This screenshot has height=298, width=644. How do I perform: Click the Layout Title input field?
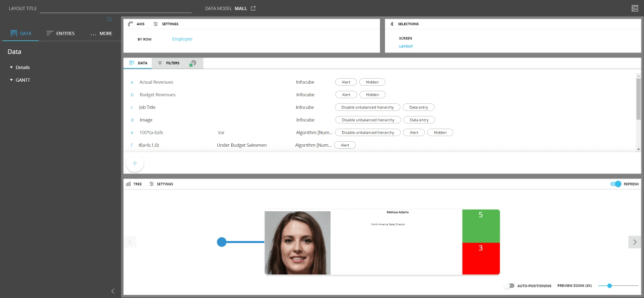(x=116, y=9)
